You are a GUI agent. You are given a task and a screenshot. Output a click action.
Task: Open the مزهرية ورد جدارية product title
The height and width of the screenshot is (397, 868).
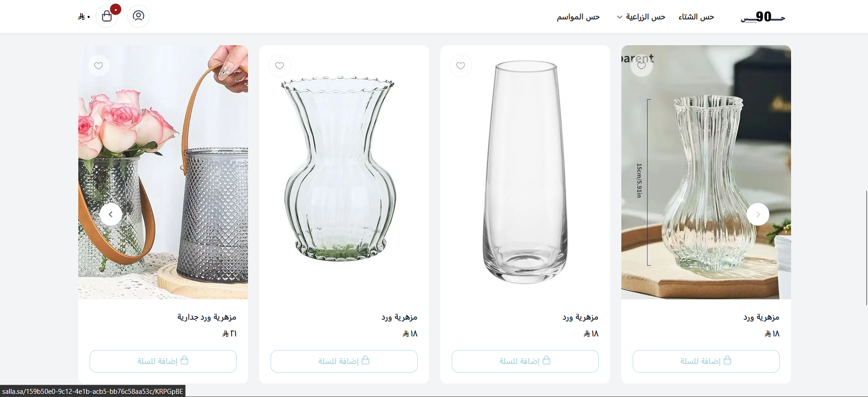(207, 317)
